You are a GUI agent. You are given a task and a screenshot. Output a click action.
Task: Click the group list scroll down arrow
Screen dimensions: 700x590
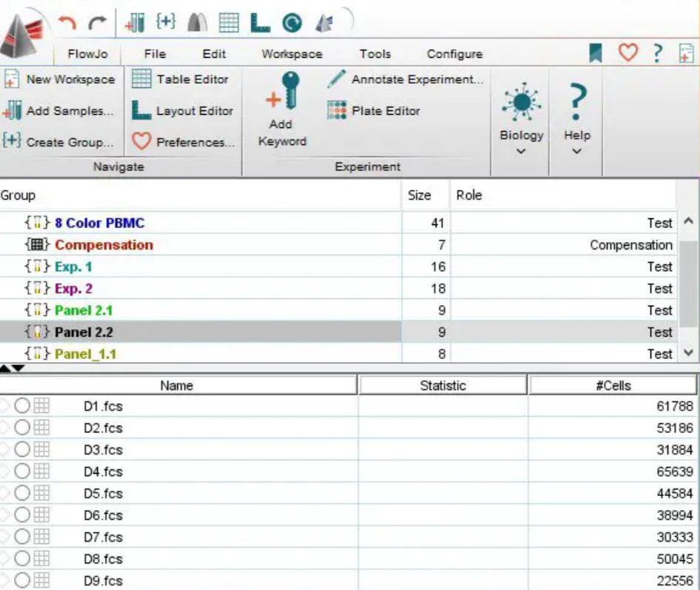pos(688,352)
